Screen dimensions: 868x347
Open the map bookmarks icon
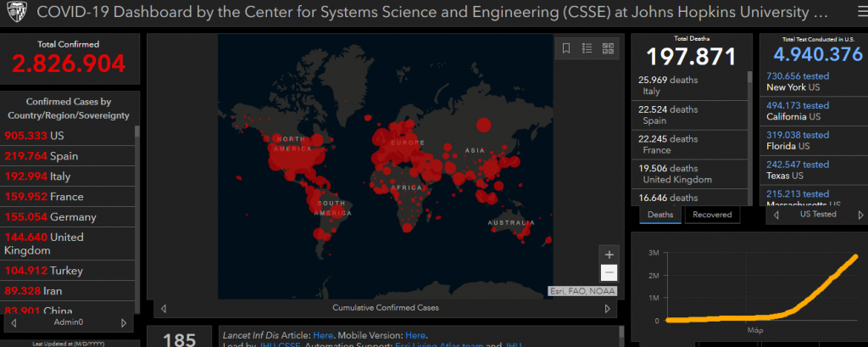(566, 48)
